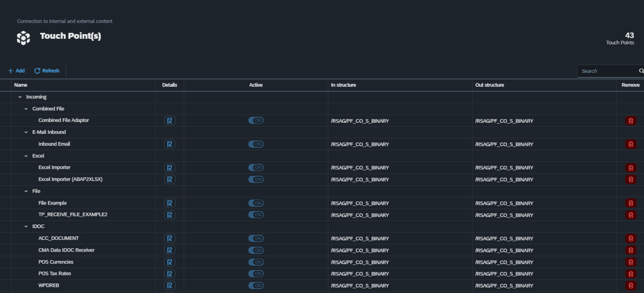
Task: Collapse the E-Mail Inbound group
Action: pos(26,132)
